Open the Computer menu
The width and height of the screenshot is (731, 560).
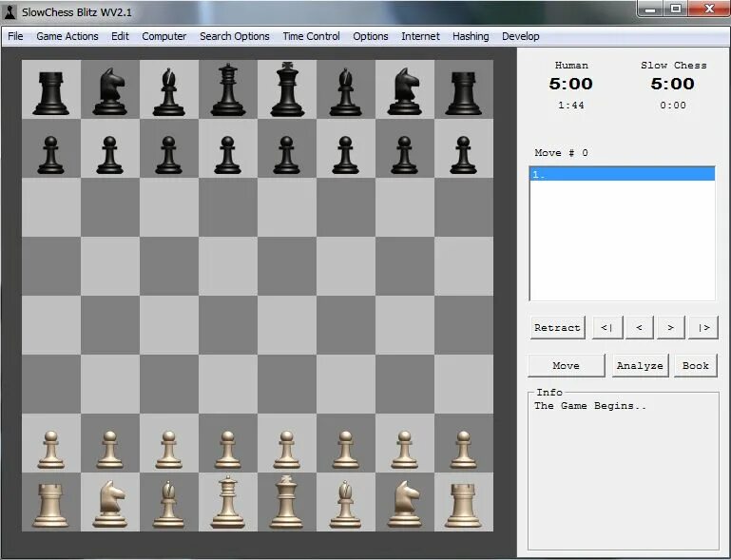point(164,36)
